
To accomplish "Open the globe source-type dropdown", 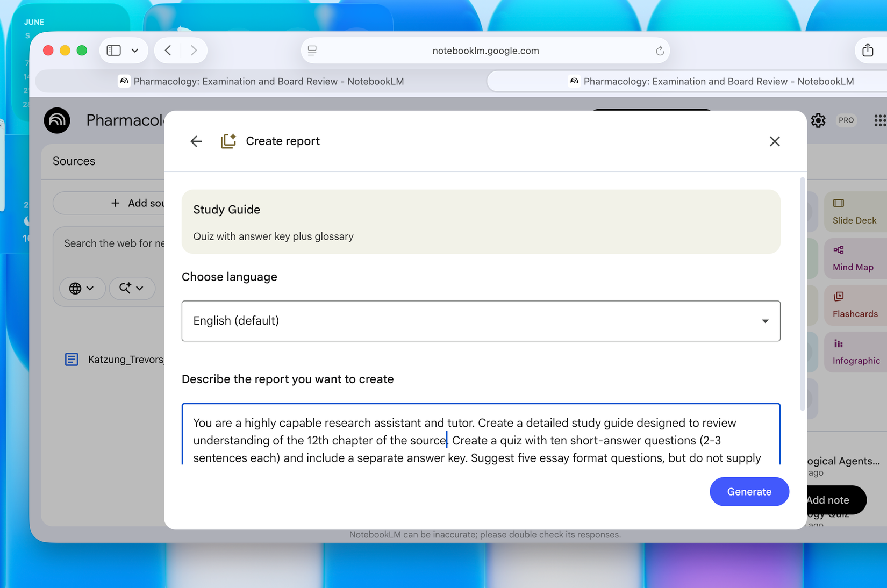I will pos(82,288).
